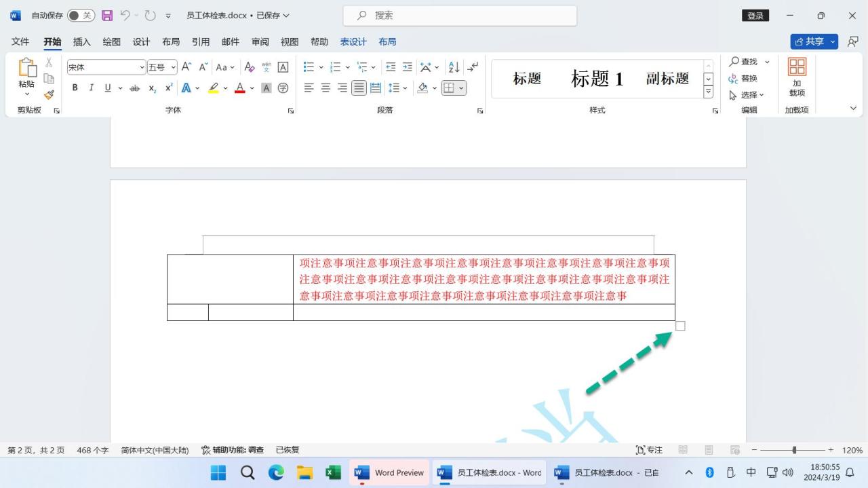Apply bold formatting to selected text
868x488 pixels.
click(x=75, y=88)
